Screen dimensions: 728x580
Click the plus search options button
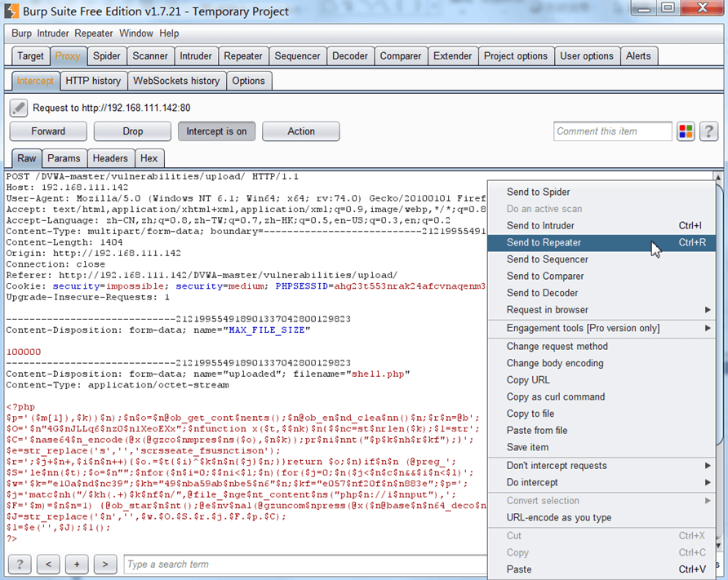77,565
